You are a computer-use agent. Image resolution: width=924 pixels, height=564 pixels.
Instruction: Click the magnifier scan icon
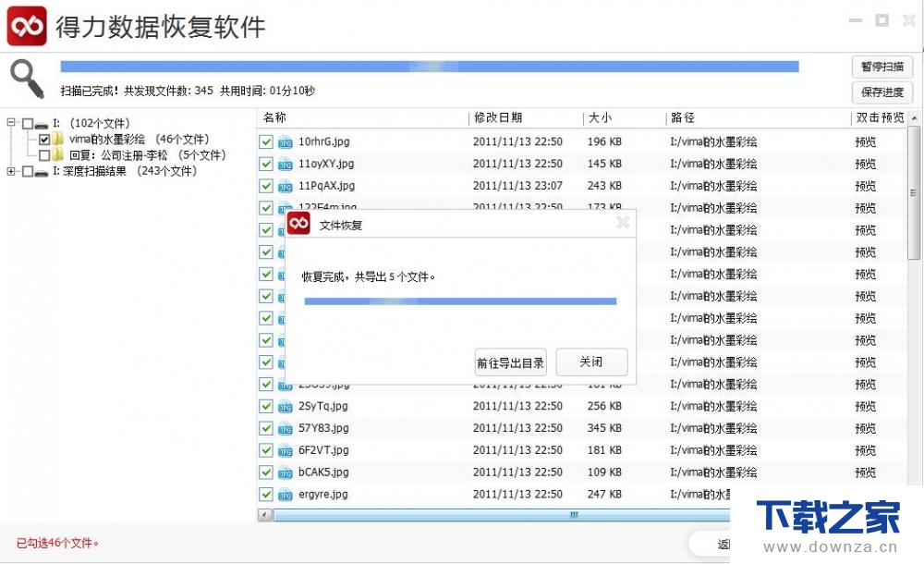tap(27, 79)
